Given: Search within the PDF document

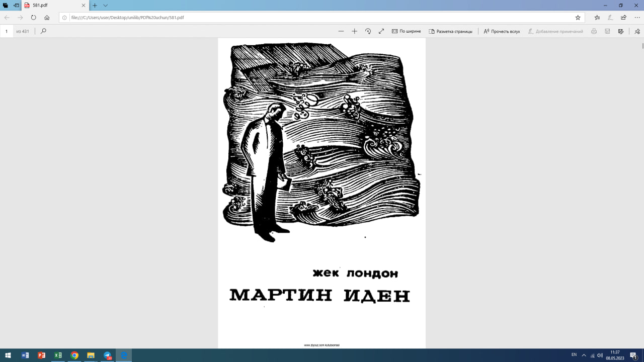Looking at the screenshot, I should (43, 31).
